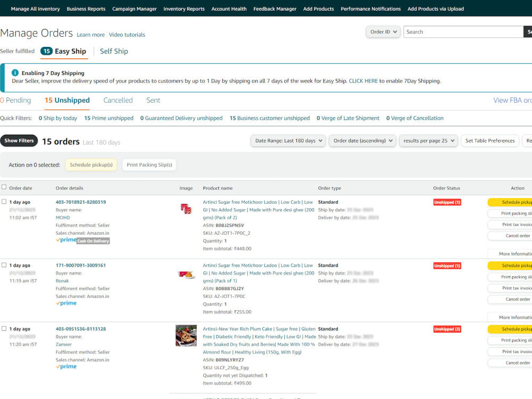Open the Motichoor Ladoo Pack of 2 product thumbnail
Image resolution: width=532 pixels, height=399 pixels.
(186, 209)
